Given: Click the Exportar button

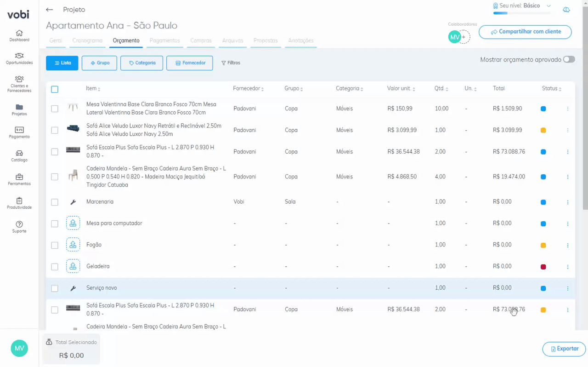Looking at the screenshot, I should (x=564, y=349).
